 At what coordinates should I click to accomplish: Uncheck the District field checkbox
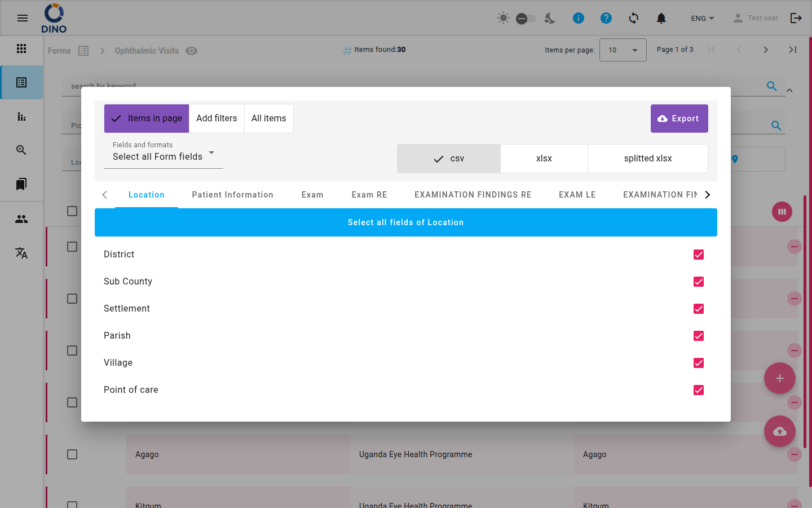click(x=699, y=255)
